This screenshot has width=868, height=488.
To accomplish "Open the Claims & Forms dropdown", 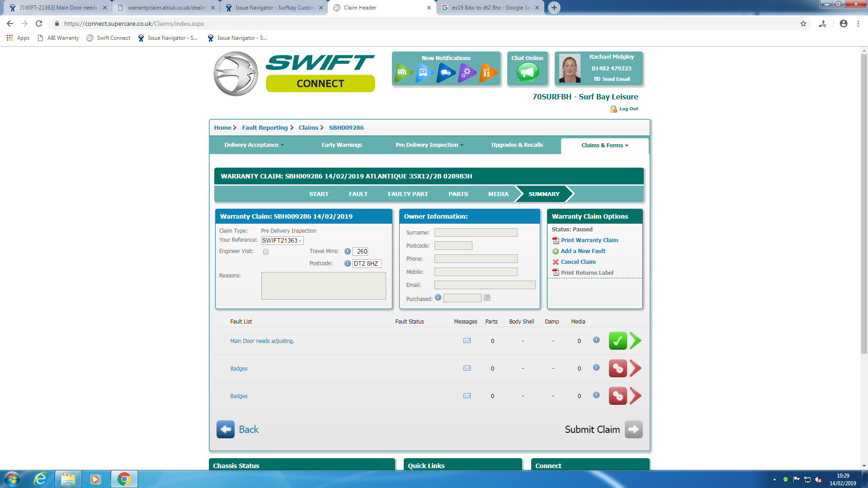I will click(x=604, y=145).
